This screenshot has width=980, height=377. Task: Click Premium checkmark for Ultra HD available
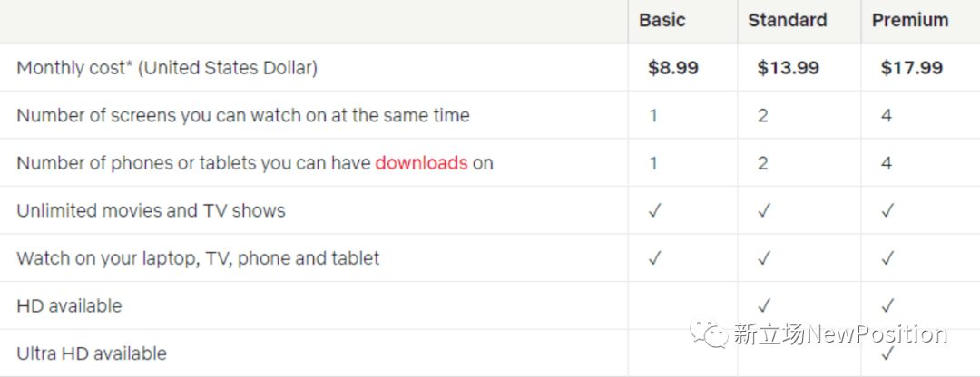(887, 354)
